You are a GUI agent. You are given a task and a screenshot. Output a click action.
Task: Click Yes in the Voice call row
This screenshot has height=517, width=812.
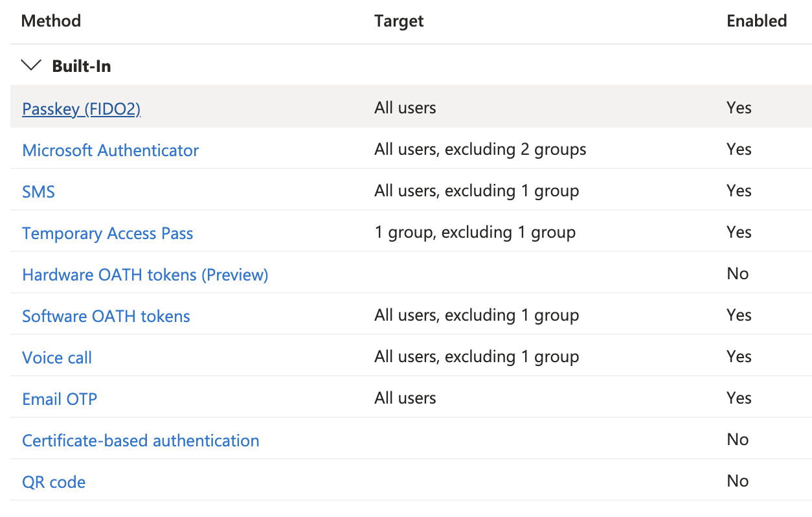[x=739, y=356]
